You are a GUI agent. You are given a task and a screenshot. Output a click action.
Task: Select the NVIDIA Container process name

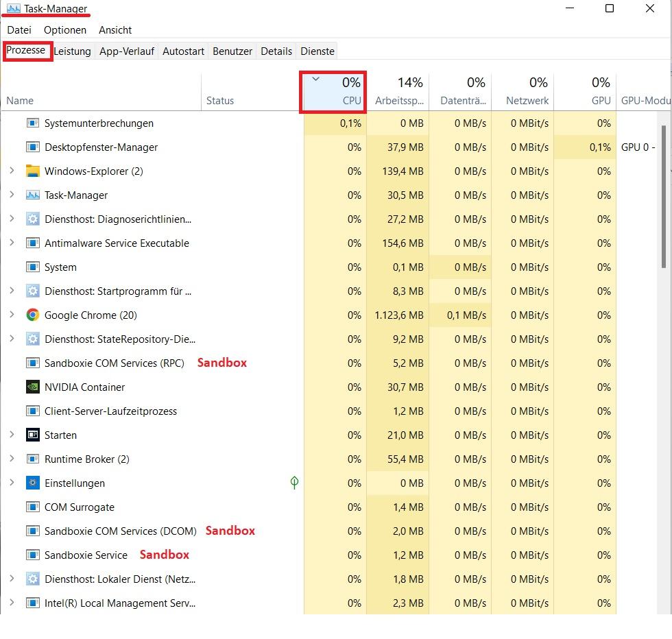click(85, 387)
